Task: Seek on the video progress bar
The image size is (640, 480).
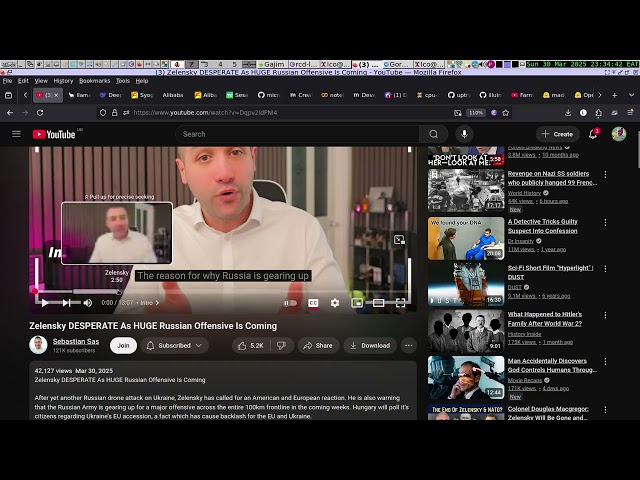Action: click(x=222, y=291)
